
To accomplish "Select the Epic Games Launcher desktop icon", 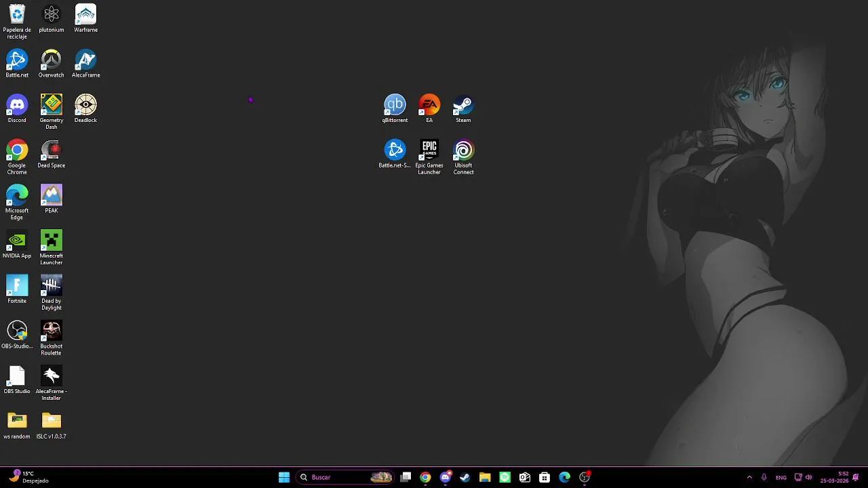I will coord(429,157).
